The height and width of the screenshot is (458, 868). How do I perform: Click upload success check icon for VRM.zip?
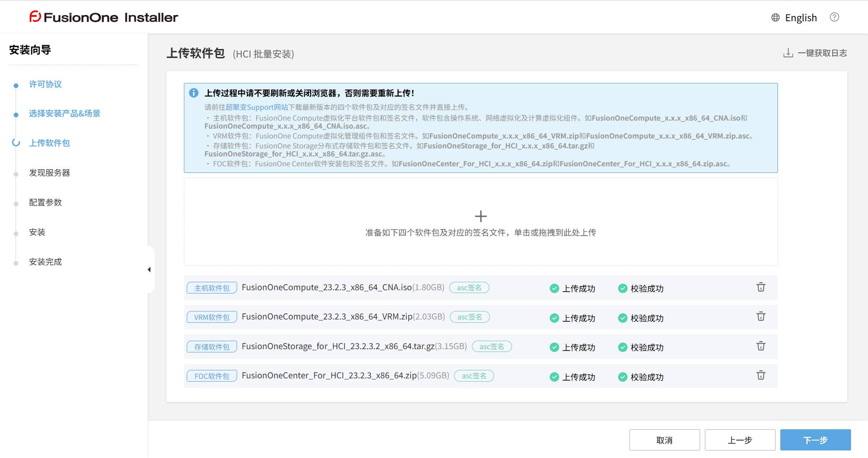coord(554,318)
